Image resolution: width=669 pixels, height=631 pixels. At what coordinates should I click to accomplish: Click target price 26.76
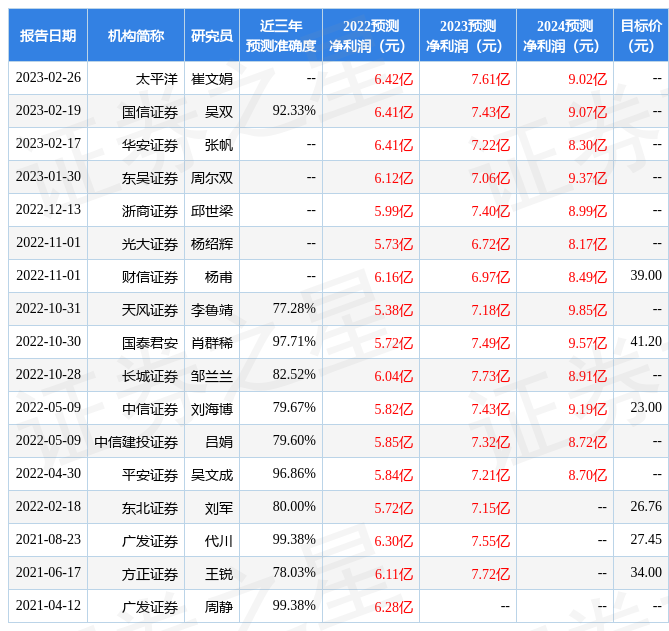tap(646, 506)
